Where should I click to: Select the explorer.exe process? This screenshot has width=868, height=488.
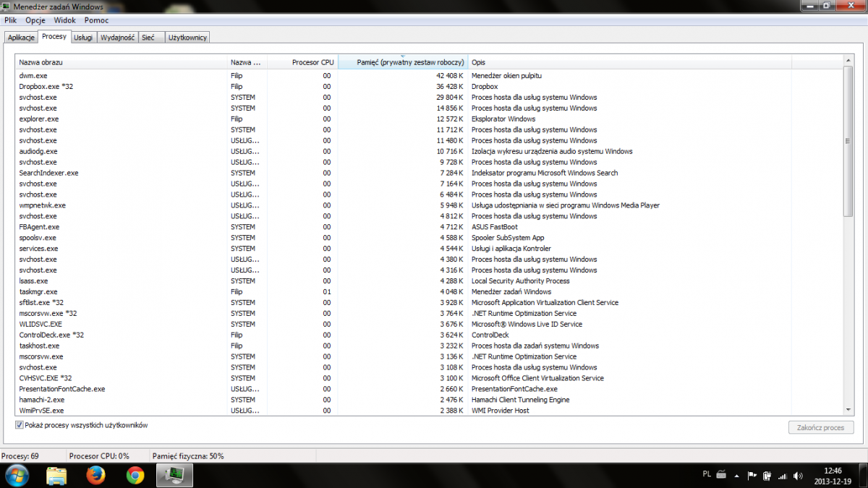pos(430,119)
